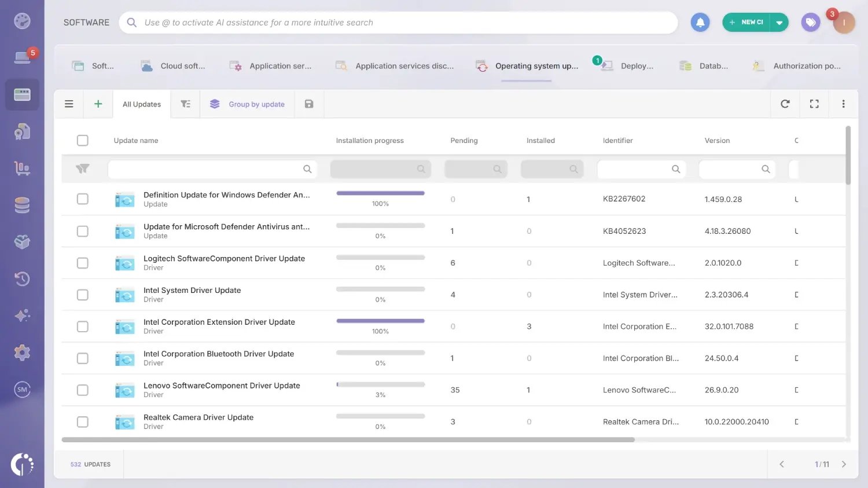Open the settings gear in sidebar

pyautogui.click(x=22, y=353)
